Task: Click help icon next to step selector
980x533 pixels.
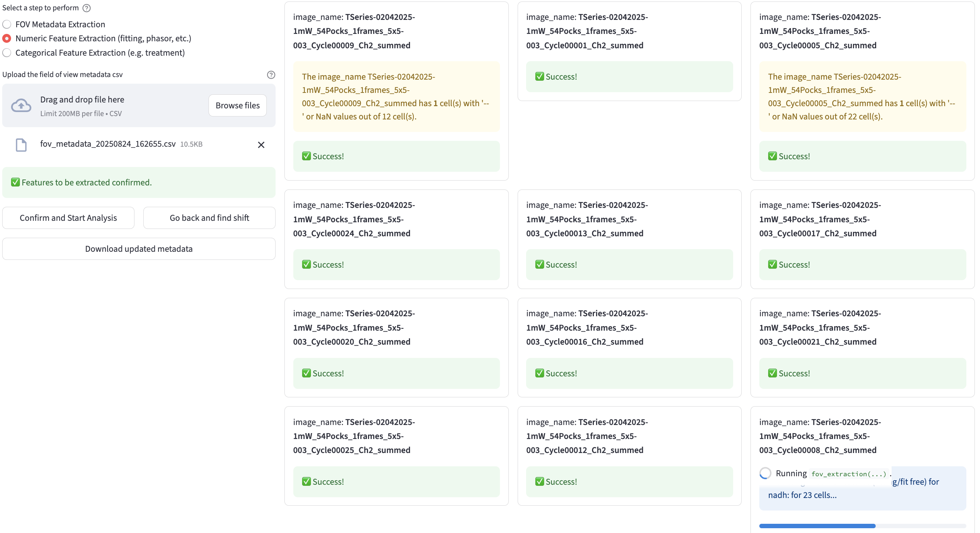Action: [x=87, y=8]
